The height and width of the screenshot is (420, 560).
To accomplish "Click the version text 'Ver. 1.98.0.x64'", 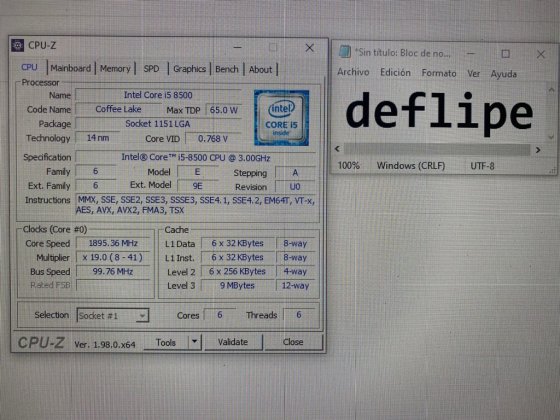I will (105, 345).
